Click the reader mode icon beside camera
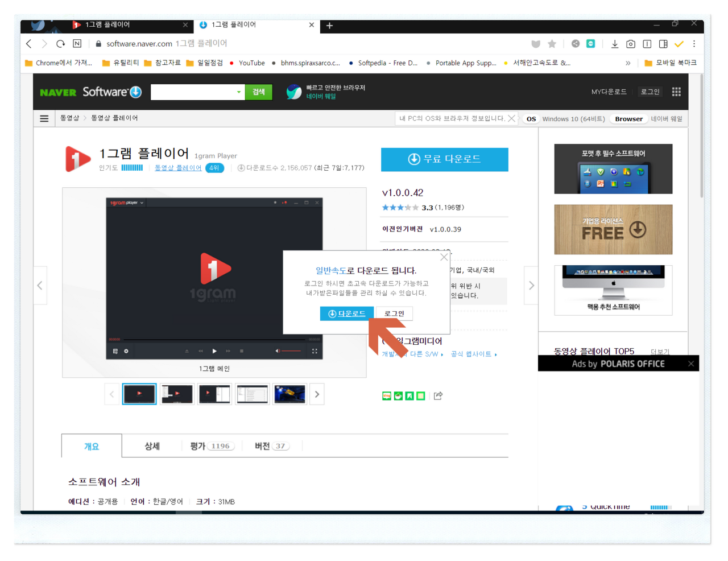 pyautogui.click(x=647, y=44)
